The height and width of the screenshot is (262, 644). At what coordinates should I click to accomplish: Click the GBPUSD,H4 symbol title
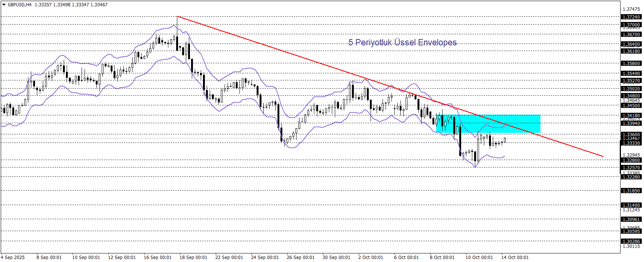(20, 5)
